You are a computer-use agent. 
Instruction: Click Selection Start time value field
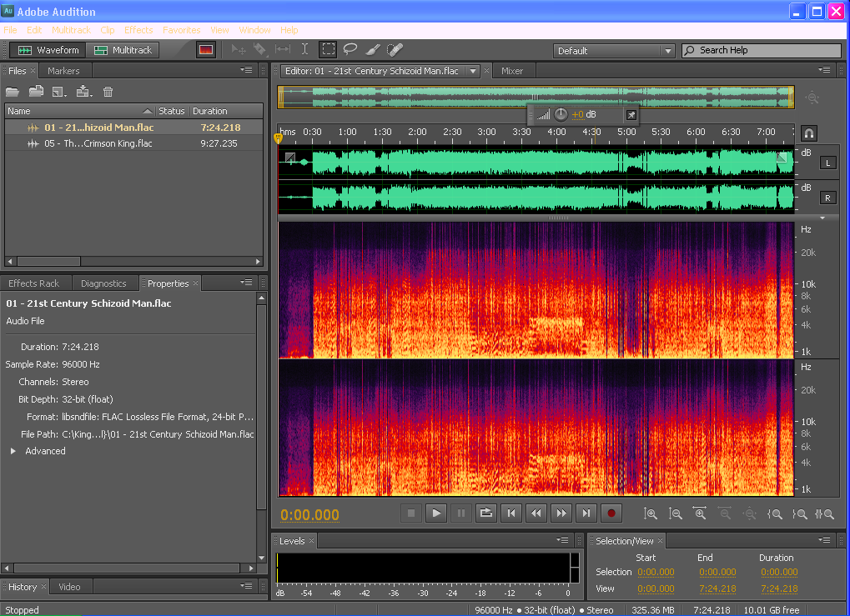tap(656, 572)
